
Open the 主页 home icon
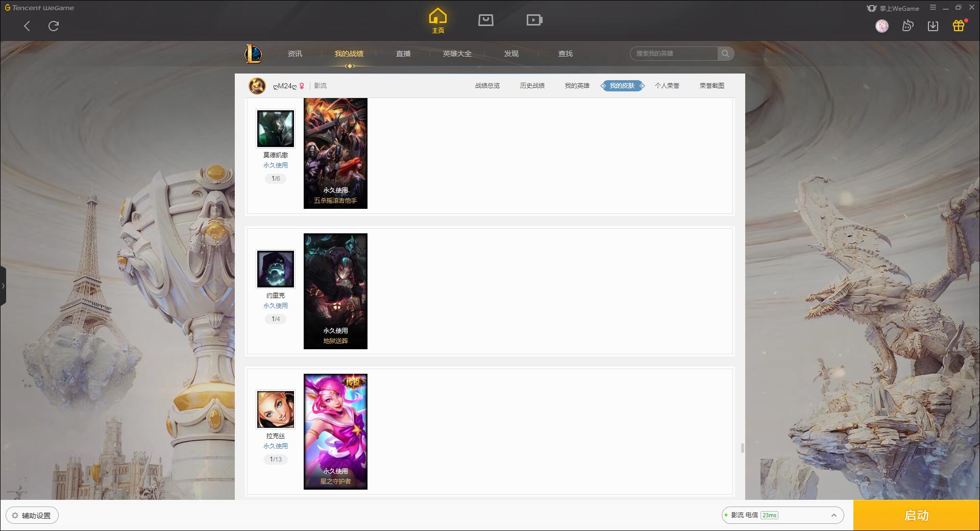[438, 21]
